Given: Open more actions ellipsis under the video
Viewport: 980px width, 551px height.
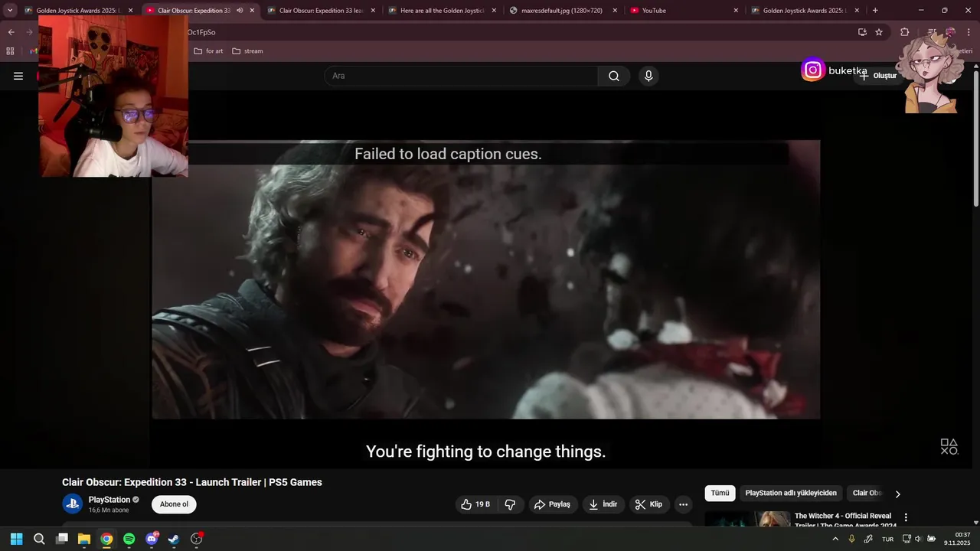Looking at the screenshot, I should pos(683,504).
